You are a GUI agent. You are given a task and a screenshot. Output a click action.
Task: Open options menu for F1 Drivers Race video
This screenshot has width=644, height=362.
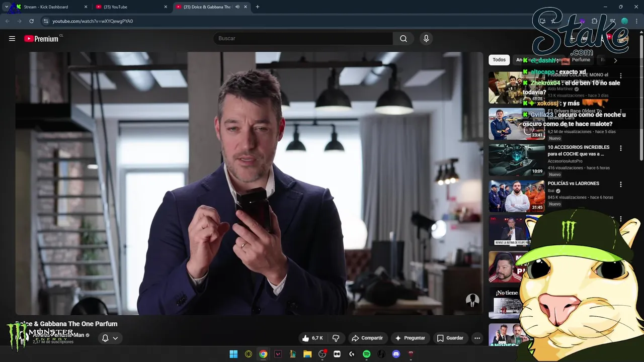621,112
